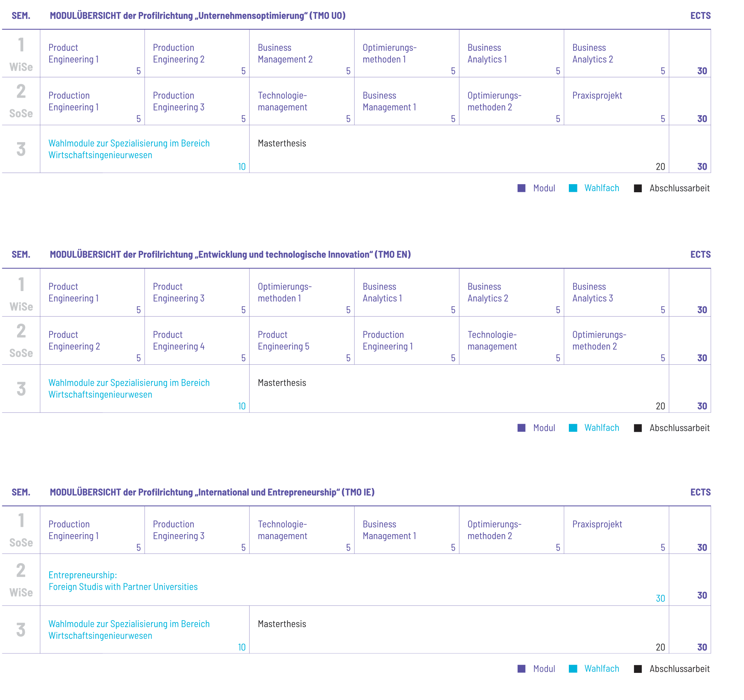Click 'Product Engineering 1' in the TMO UO table

click(x=74, y=53)
